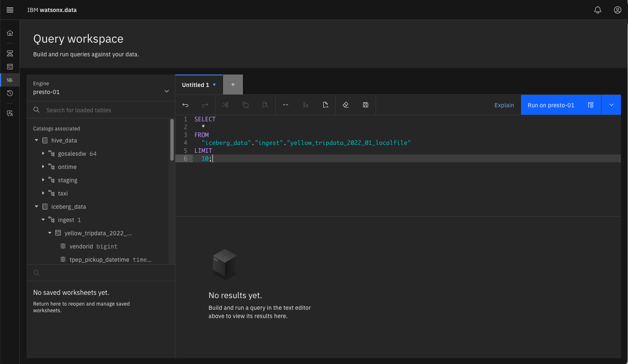Screen dimensions: 628x364
Task: Click the yellow_tripdata table icon
Action: click(58, 233)
